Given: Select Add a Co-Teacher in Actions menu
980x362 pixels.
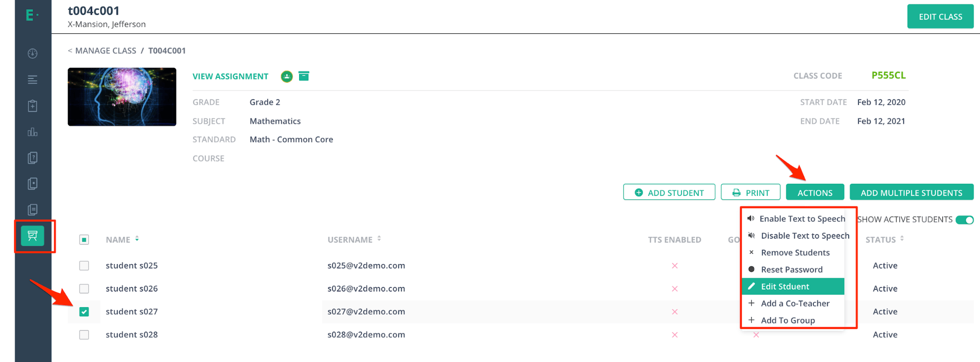Looking at the screenshot, I should pyautogui.click(x=793, y=303).
